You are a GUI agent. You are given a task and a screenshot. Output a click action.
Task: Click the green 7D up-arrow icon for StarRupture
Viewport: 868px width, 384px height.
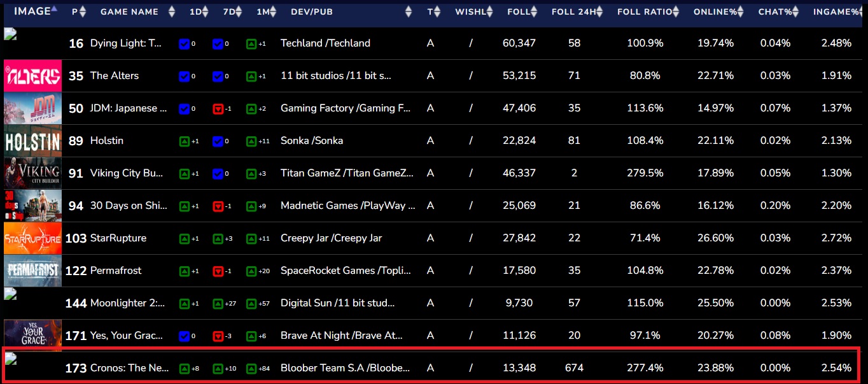[x=218, y=238]
